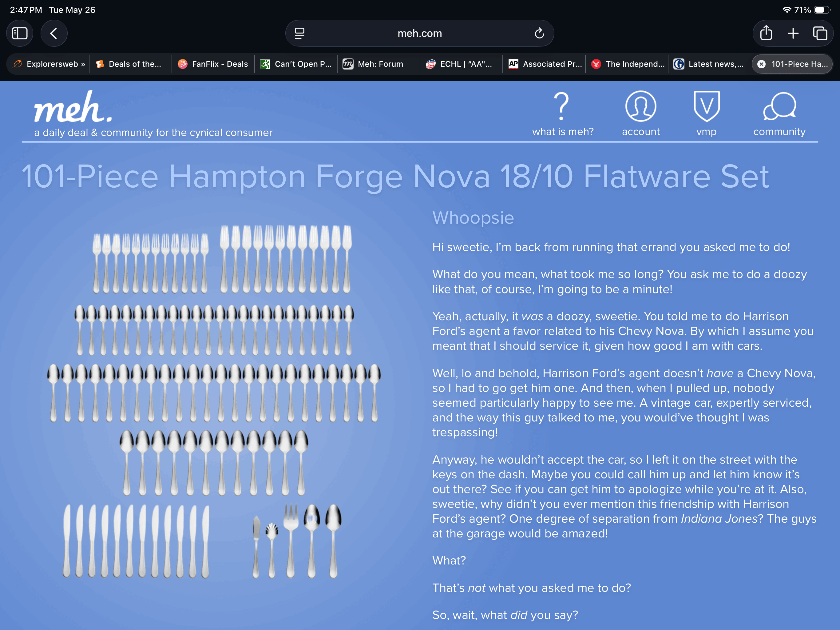840x630 pixels.
Task: Switch to the FanFlix - Deals tab
Action: click(213, 64)
